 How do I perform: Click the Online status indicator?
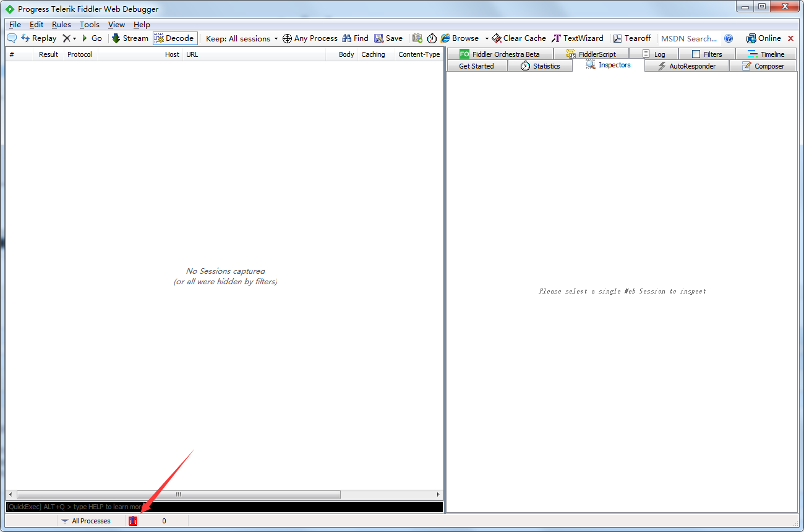click(x=764, y=38)
